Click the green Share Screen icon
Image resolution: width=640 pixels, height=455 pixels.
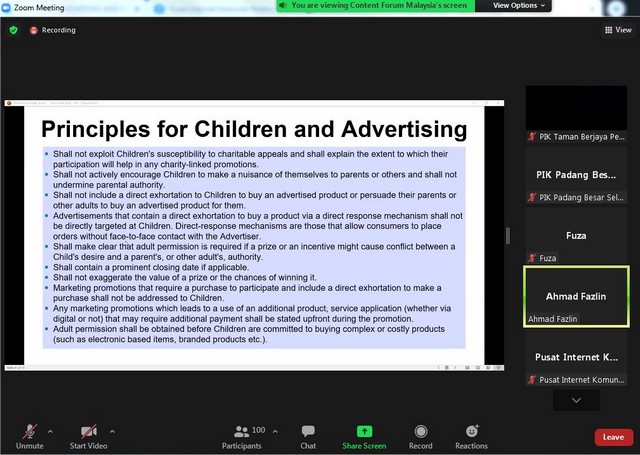(363, 435)
